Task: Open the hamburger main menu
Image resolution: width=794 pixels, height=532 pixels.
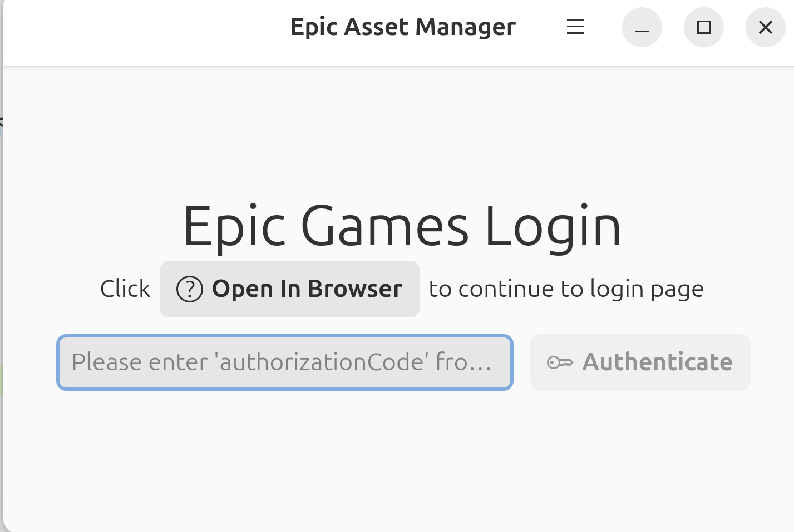Action: point(575,27)
